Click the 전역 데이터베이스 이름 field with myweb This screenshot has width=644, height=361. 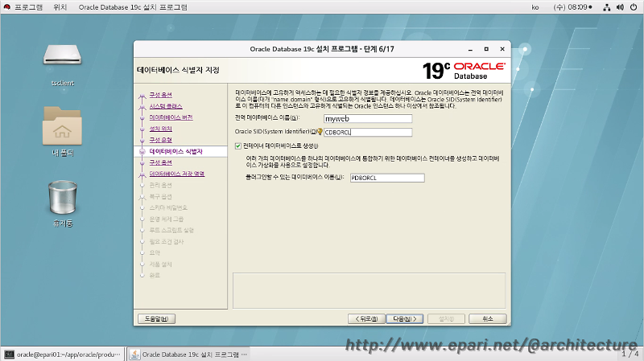pos(368,118)
